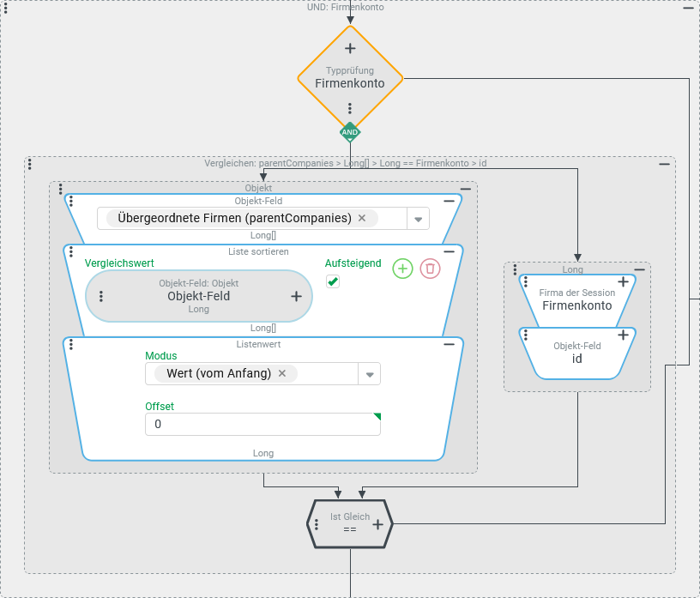Viewport: 700px width, 598px height.
Task: Click the Offset input field
Action: pos(262,425)
